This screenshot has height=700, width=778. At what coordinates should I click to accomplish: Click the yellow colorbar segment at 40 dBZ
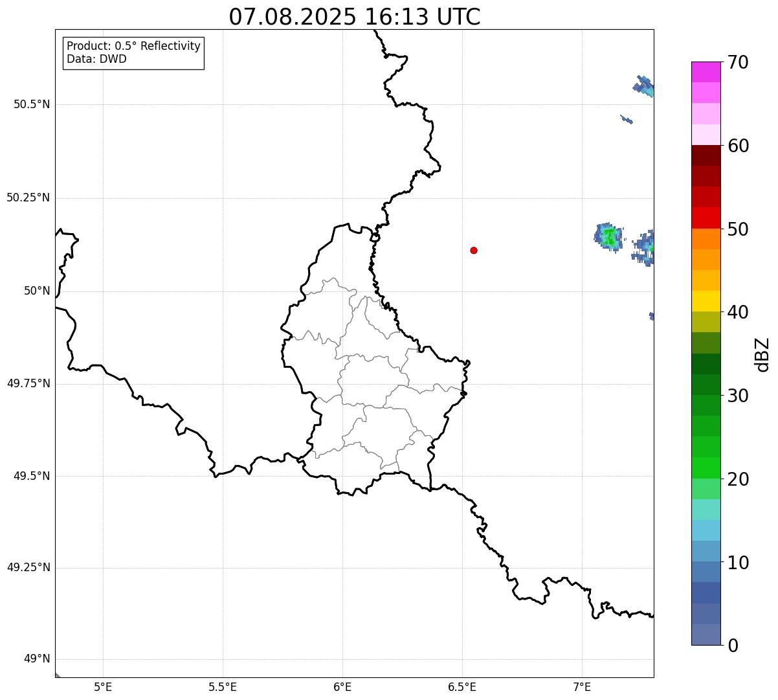click(x=706, y=301)
